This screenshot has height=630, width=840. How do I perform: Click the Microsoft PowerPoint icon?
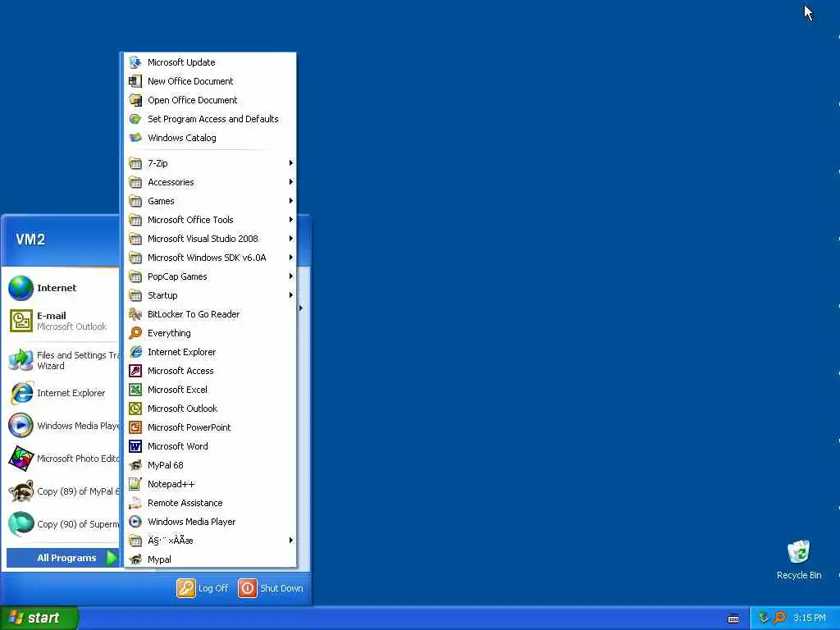click(135, 427)
